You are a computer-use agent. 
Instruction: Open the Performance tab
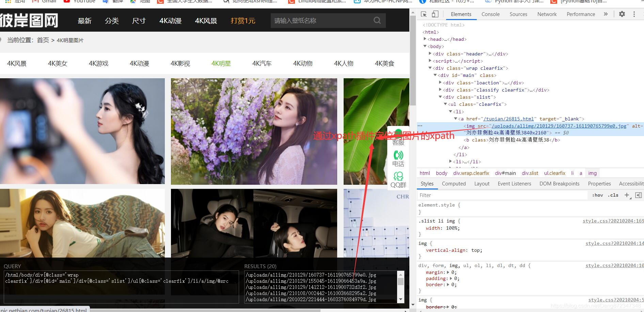click(x=581, y=14)
